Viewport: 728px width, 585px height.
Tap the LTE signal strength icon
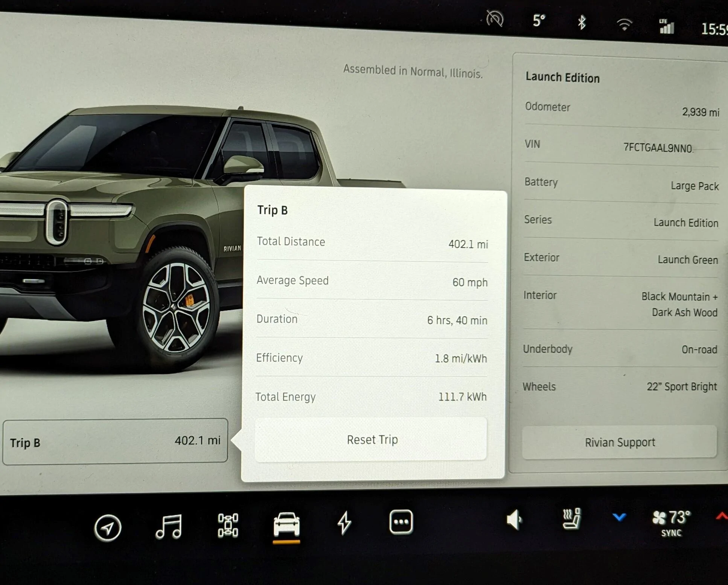point(667,26)
